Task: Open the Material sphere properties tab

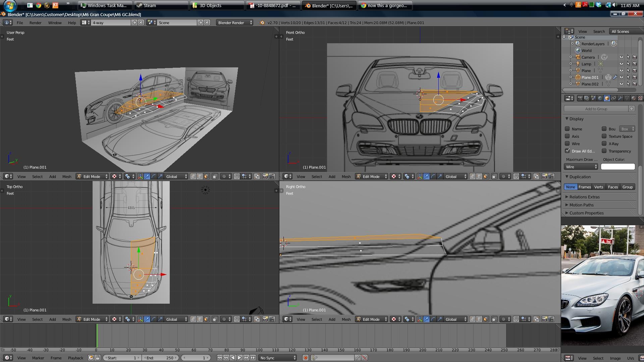Action: click(x=634, y=98)
